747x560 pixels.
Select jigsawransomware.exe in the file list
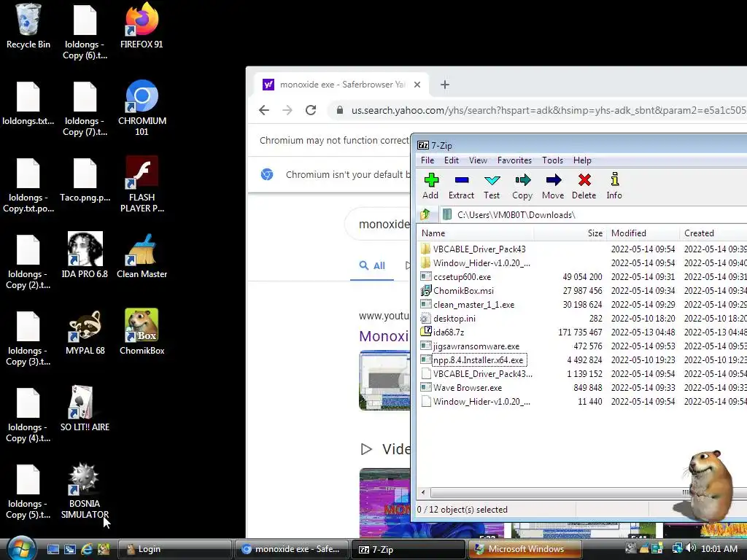tap(583, 346)
